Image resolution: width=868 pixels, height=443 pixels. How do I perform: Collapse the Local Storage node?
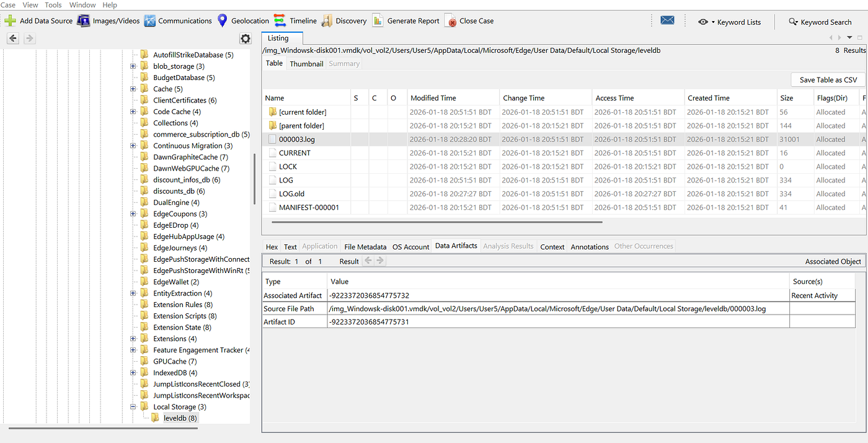pyautogui.click(x=133, y=406)
